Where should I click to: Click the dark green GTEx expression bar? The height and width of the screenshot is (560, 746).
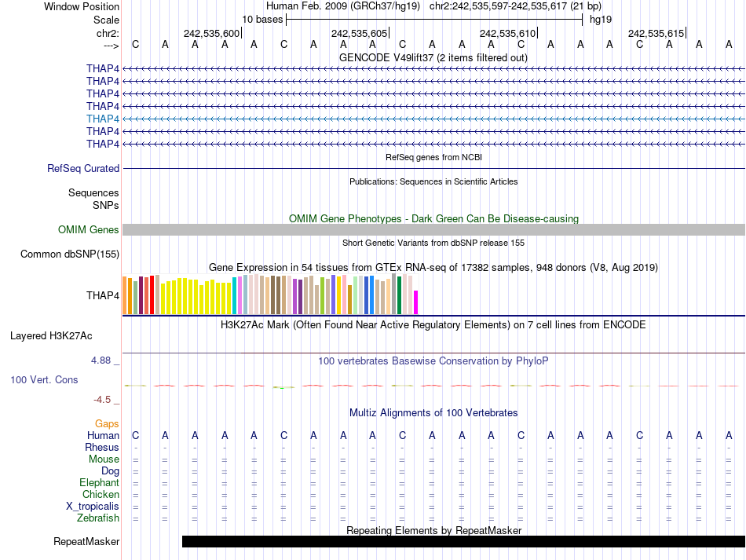pos(400,295)
